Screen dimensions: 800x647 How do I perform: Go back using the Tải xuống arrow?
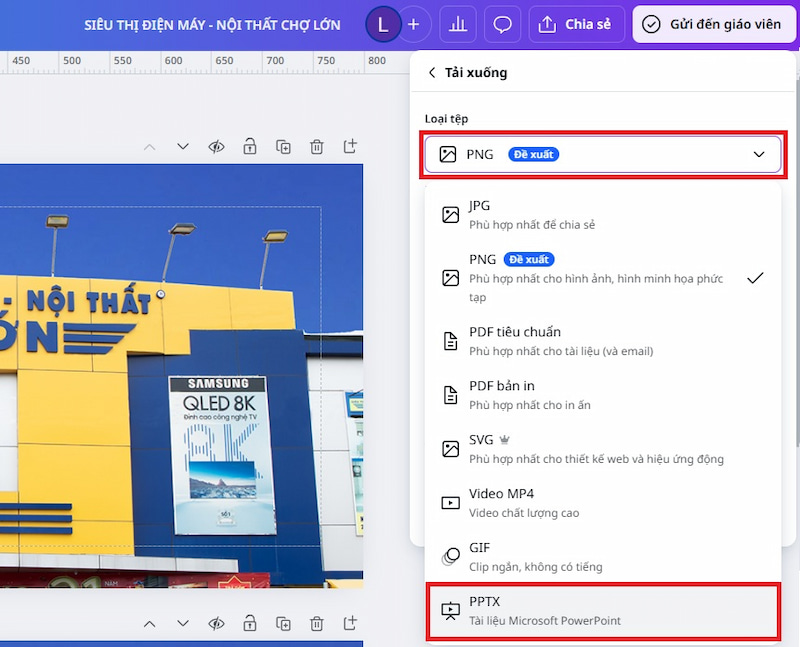pyautogui.click(x=432, y=72)
